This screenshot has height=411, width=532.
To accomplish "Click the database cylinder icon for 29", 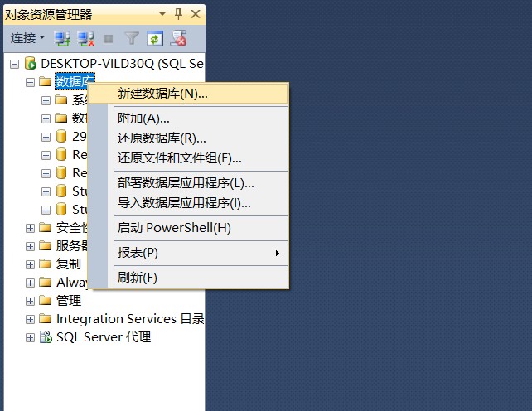I will [x=61, y=137].
